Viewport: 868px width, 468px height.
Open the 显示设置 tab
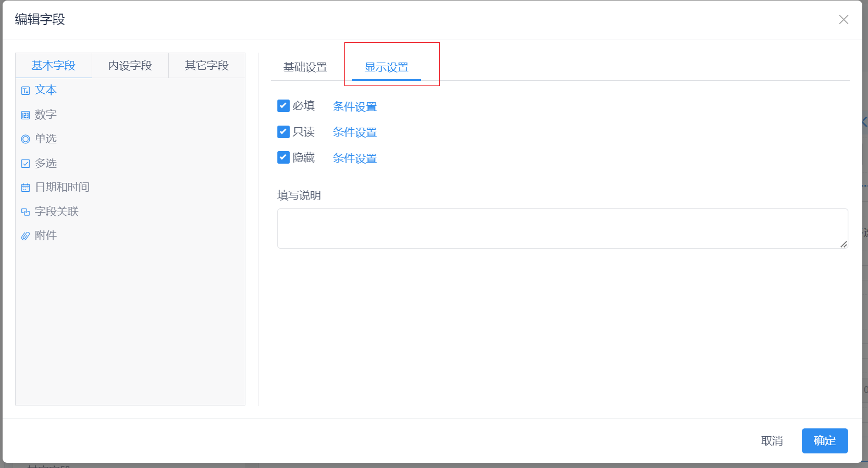(x=387, y=67)
